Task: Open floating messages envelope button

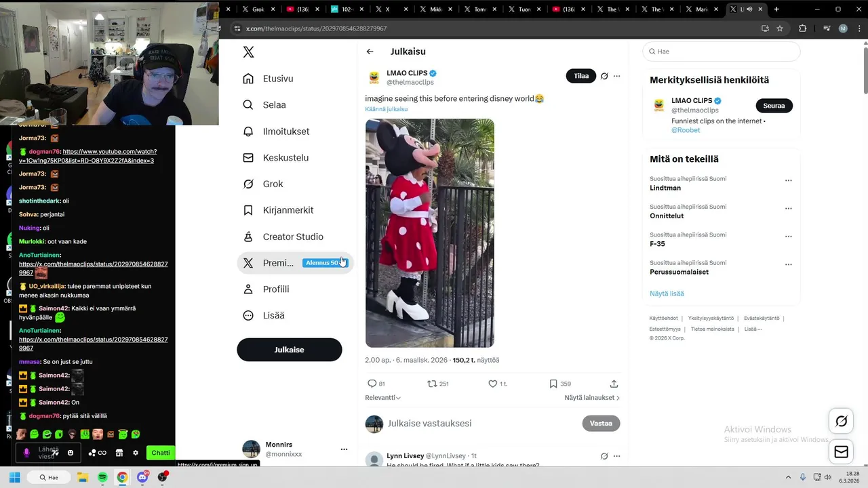Action: [x=842, y=452]
